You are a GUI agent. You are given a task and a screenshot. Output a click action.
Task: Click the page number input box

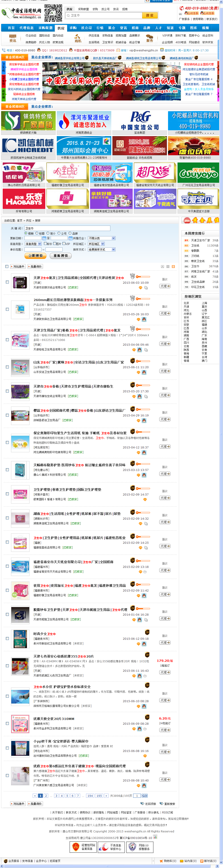(x=137, y=796)
